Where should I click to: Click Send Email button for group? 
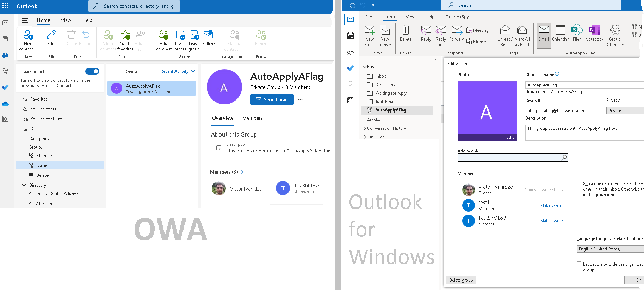[272, 99]
